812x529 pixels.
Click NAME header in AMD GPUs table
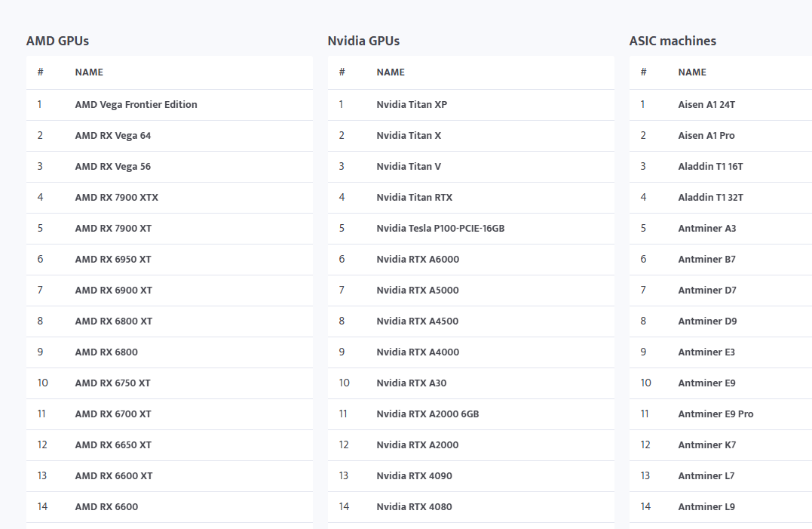pyautogui.click(x=89, y=72)
